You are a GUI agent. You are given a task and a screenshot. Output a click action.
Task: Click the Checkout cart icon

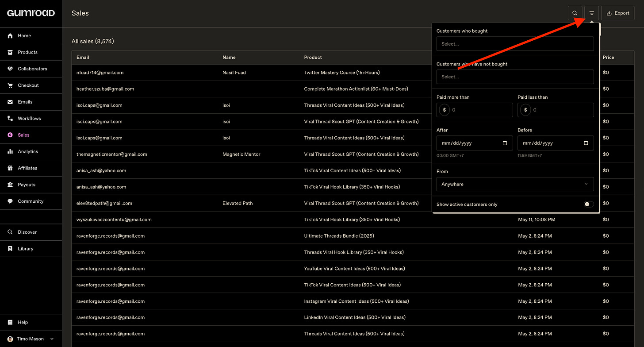coord(10,85)
